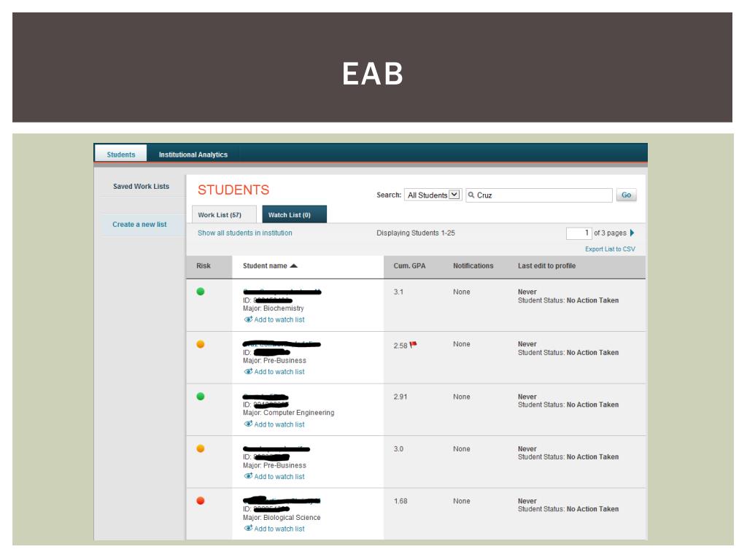Screen dimensions: 747x560
Task: Switch to Institutional Analytics tab
Action: (193, 155)
